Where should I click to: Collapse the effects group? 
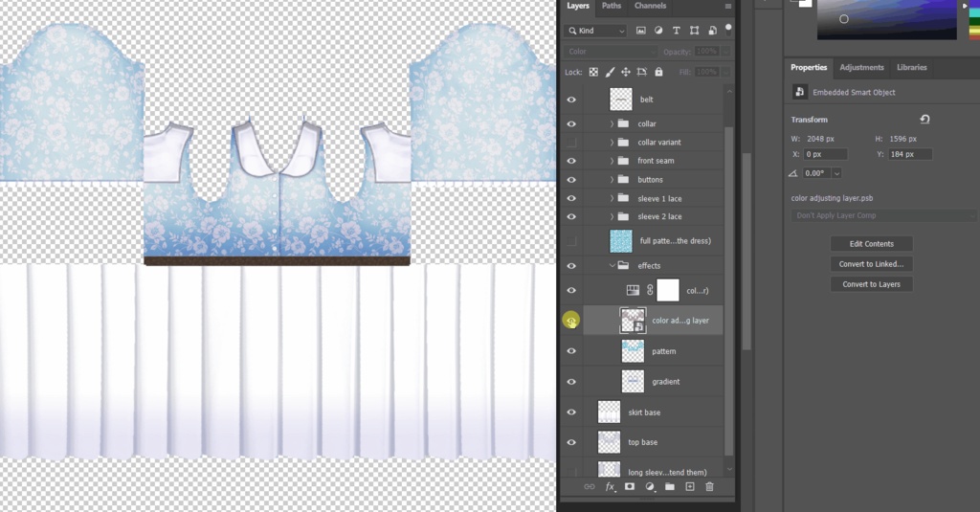coord(612,266)
